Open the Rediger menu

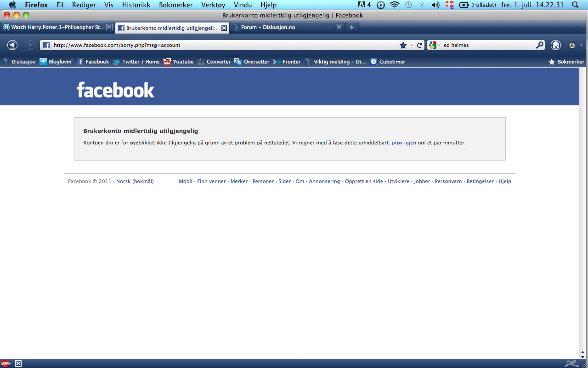tap(84, 5)
